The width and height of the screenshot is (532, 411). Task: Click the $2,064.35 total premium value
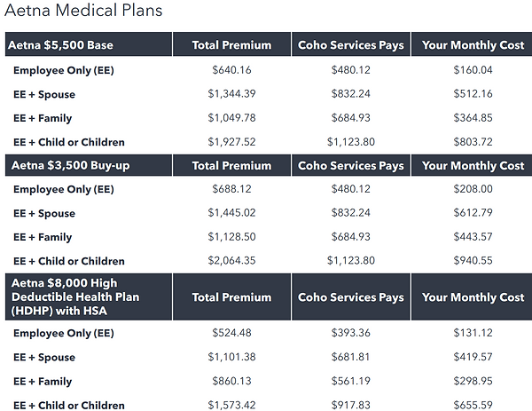pyautogui.click(x=231, y=261)
